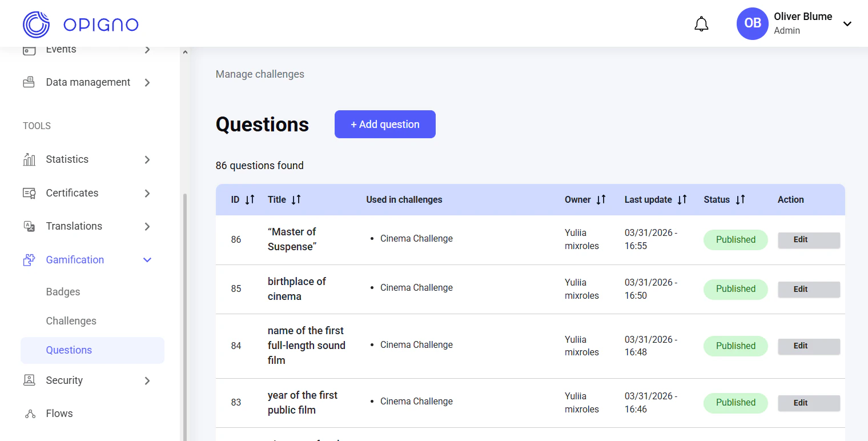Screen dimensions: 868x441
Task: Open Flows menu item
Action: [x=59, y=414]
